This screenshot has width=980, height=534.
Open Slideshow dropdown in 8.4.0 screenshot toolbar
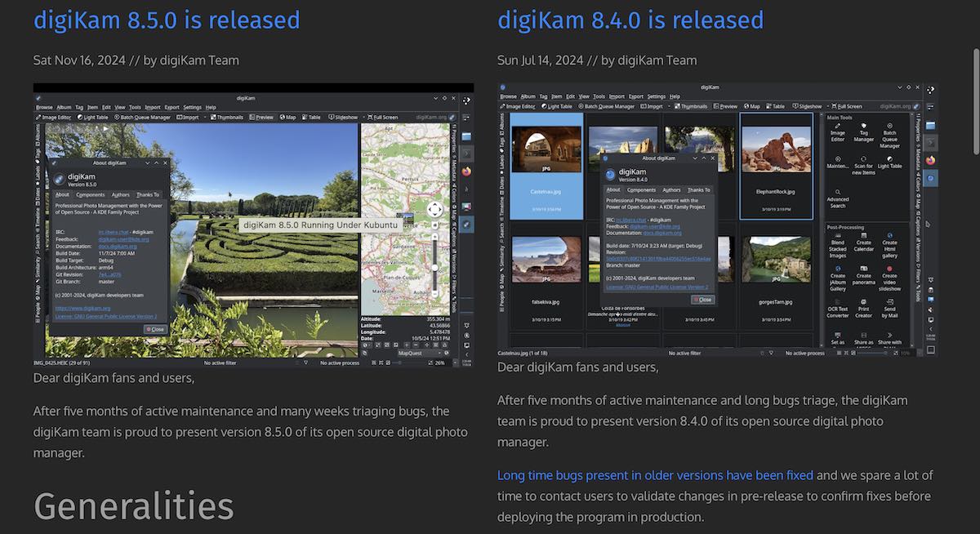coord(810,106)
